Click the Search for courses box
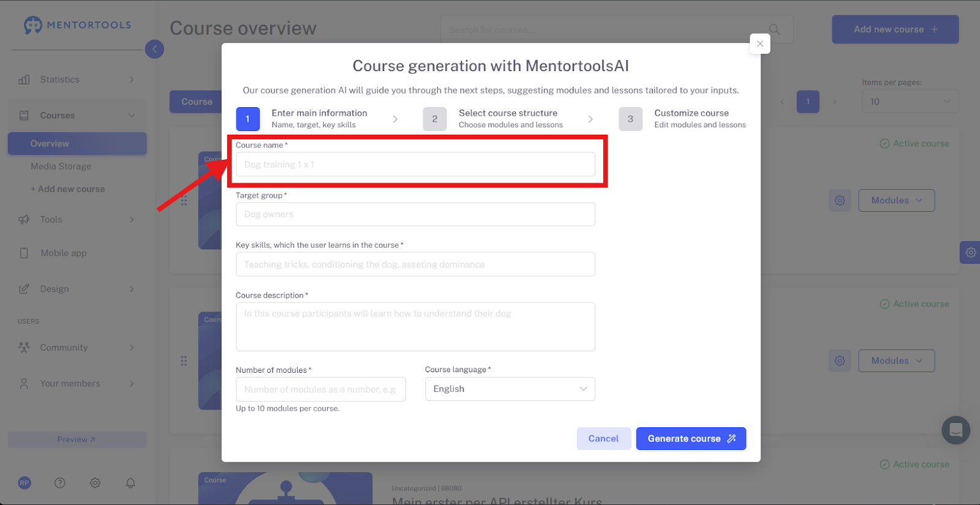The image size is (980, 505). 617,29
